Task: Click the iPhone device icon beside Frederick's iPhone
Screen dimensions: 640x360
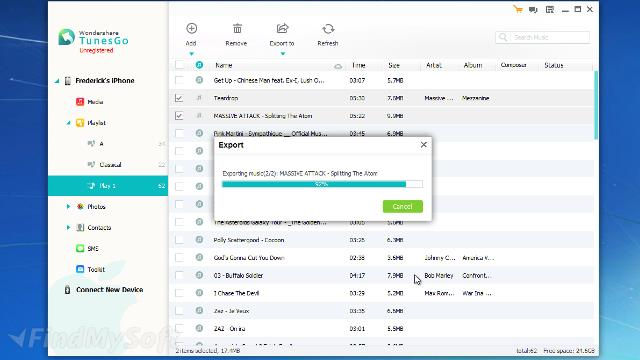Action: click(x=68, y=81)
